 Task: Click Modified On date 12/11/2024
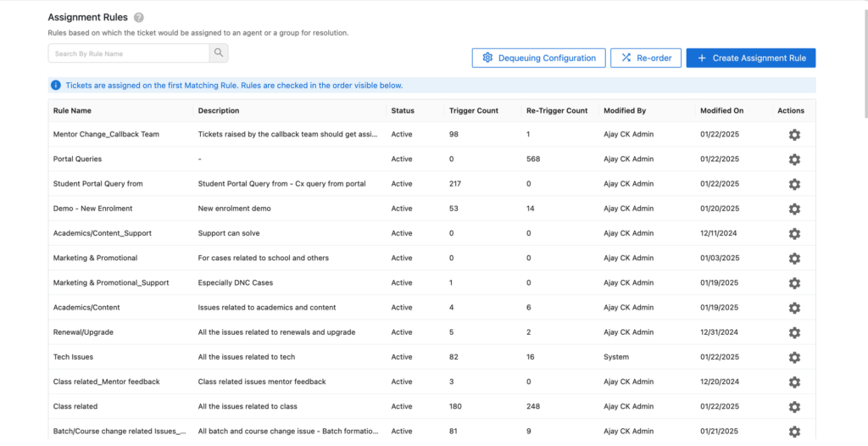pos(719,233)
